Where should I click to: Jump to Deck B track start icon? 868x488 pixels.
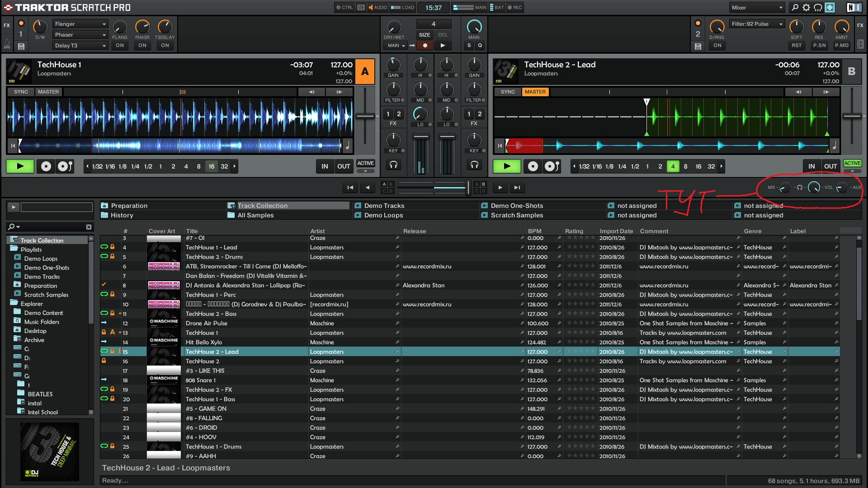(500, 145)
